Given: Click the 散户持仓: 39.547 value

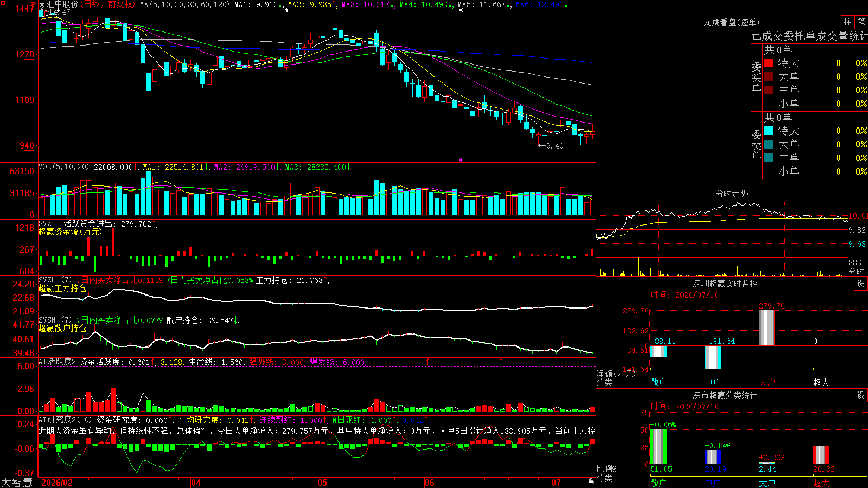Looking at the screenshot, I should pyautogui.click(x=200, y=320).
